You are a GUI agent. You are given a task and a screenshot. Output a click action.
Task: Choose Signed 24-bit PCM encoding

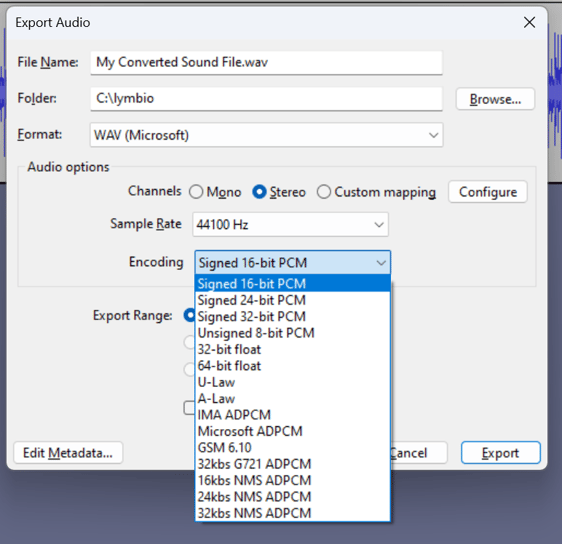coord(292,300)
